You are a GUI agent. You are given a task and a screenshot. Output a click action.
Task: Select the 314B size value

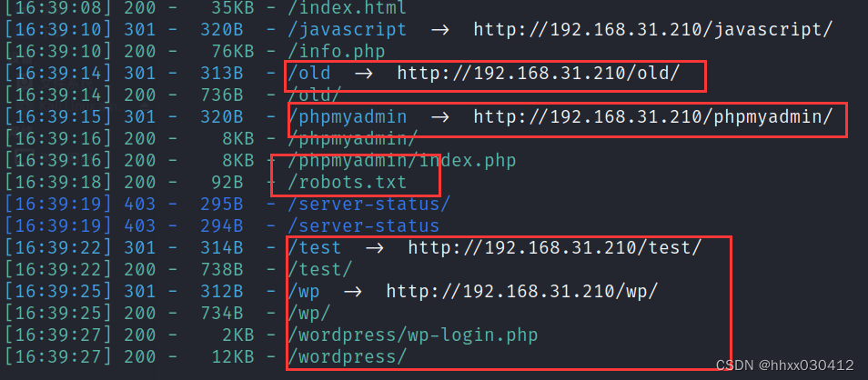tap(222, 248)
